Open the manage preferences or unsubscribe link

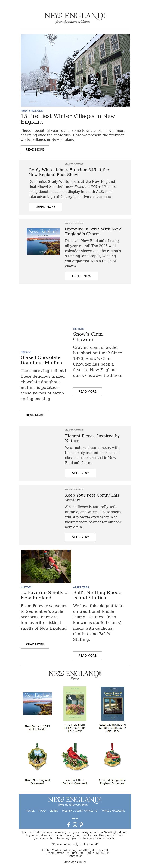pos(79,838)
